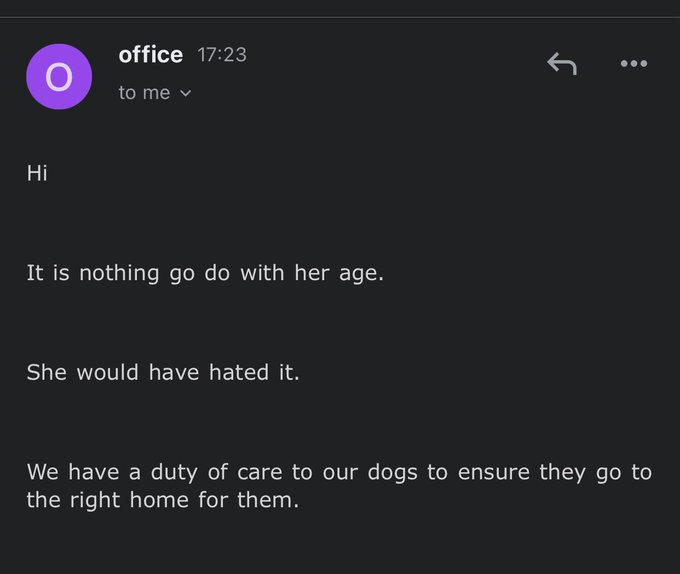The width and height of the screenshot is (680, 574).
Task: Click the sentence about her age
Action: pos(205,274)
